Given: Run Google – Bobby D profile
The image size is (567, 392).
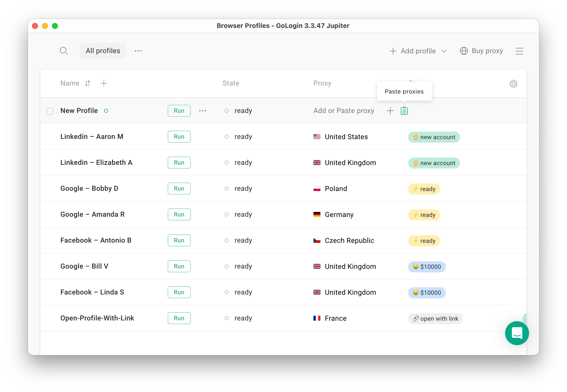Looking at the screenshot, I should pos(179,189).
